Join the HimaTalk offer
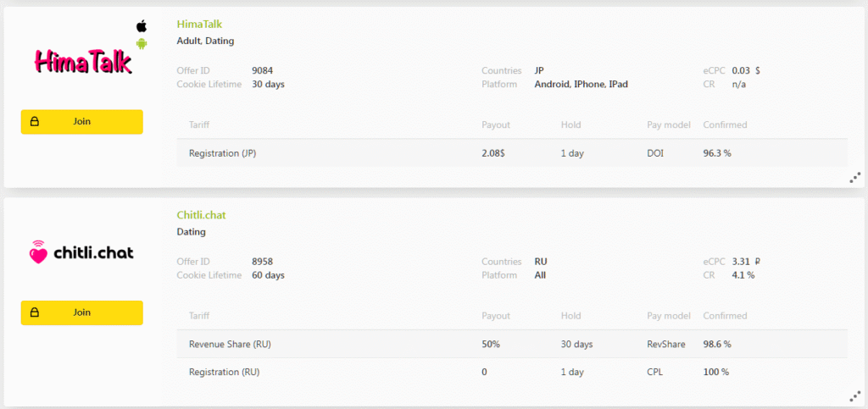This screenshot has width=868, height=409. pos(82,122)
